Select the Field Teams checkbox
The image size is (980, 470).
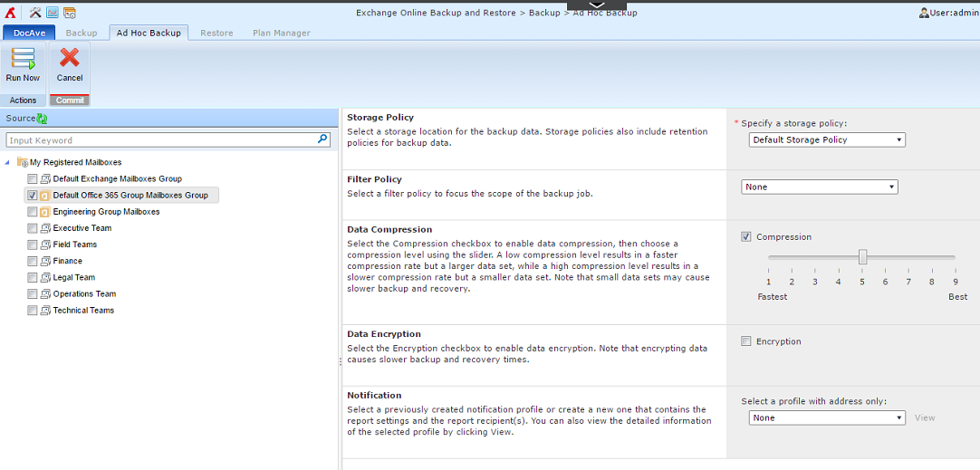33,245
